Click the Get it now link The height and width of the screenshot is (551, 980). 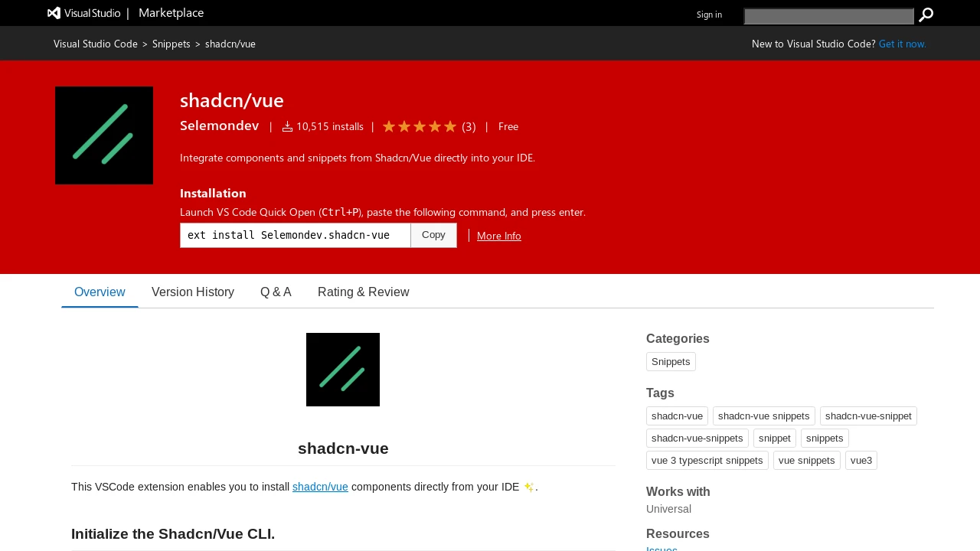point(903,44)
